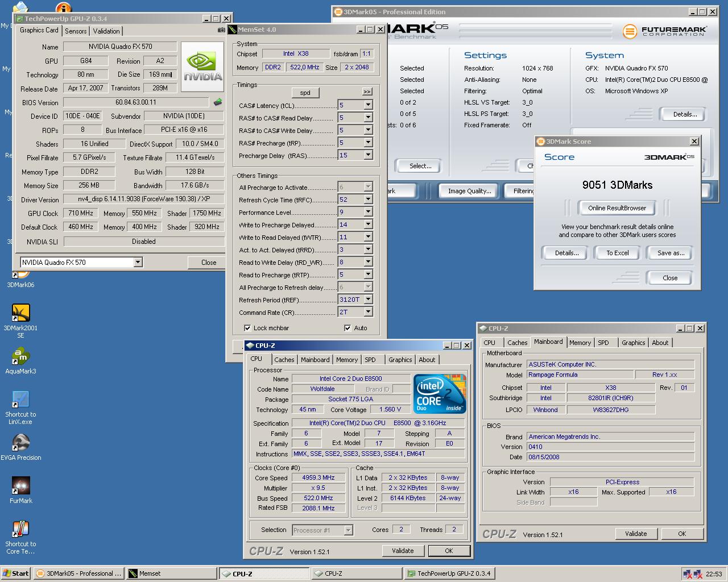This screenshot has height=582, width=728.
Task: Open the Caches tab in front CPU-Z
Action: click(284, 360)
